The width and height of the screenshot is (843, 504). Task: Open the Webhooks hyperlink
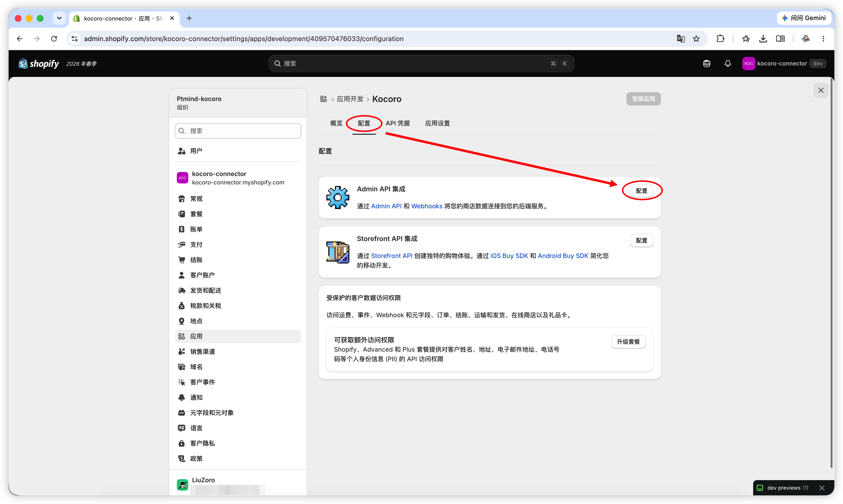[427, 206]
